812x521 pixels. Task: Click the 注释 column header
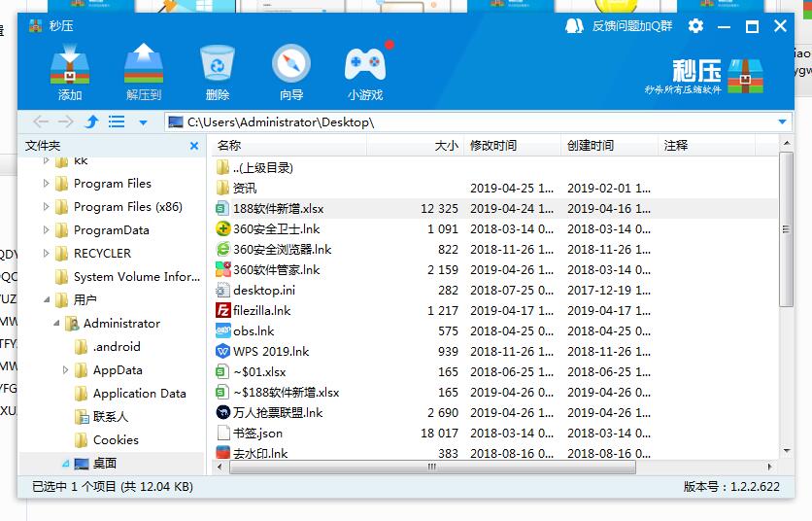click(706, 146)
